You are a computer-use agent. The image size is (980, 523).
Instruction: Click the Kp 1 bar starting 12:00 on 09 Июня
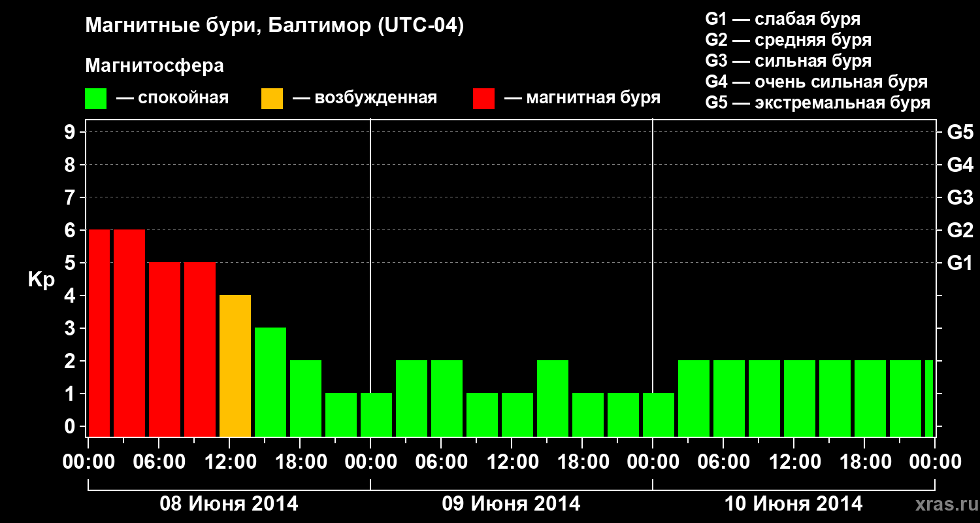517,415
